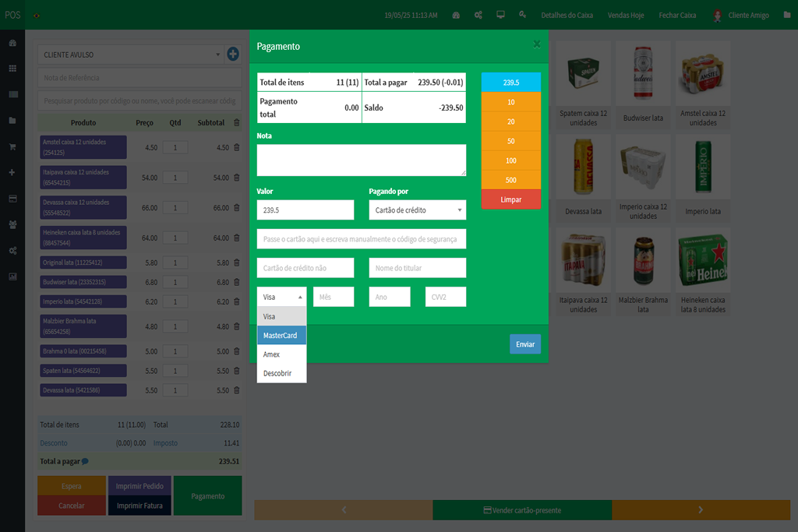Click the credit card icon in the left sidebar
The height and width of the screenshot is (532, 798).
(x=12, y=199)
